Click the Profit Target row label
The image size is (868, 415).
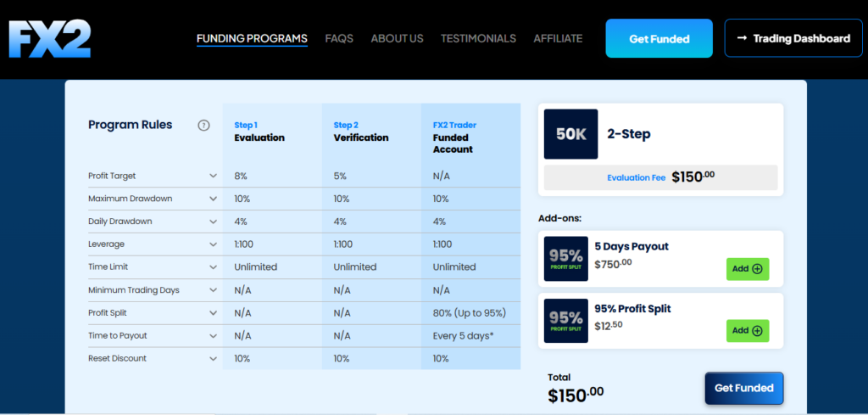[x=112, y=176]
